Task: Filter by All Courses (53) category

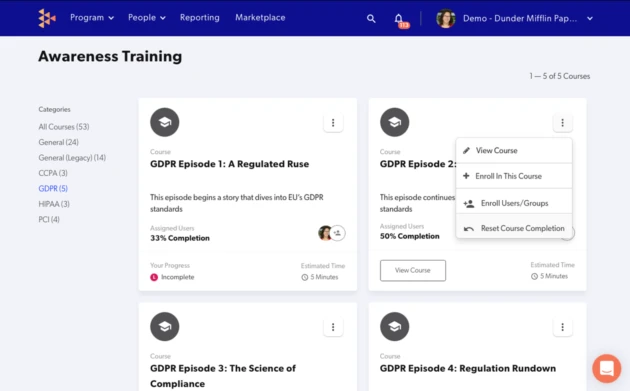Action: (x=64, y=127)
